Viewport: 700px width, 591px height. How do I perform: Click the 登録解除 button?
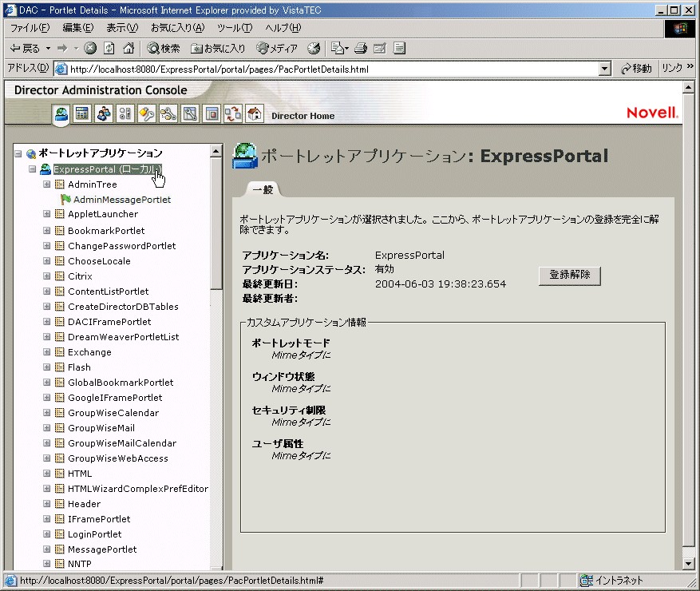[569, 276]
